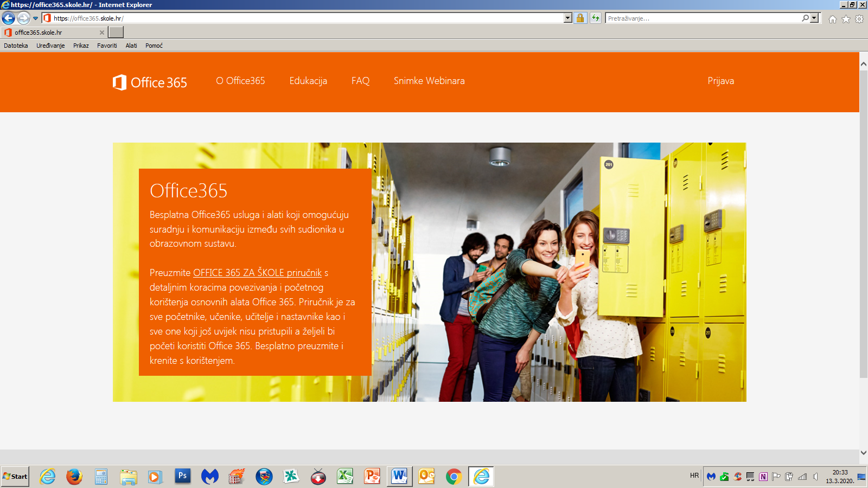Click the scrollbar up arrow
The image size is (868, 488).
coord(864,64)
